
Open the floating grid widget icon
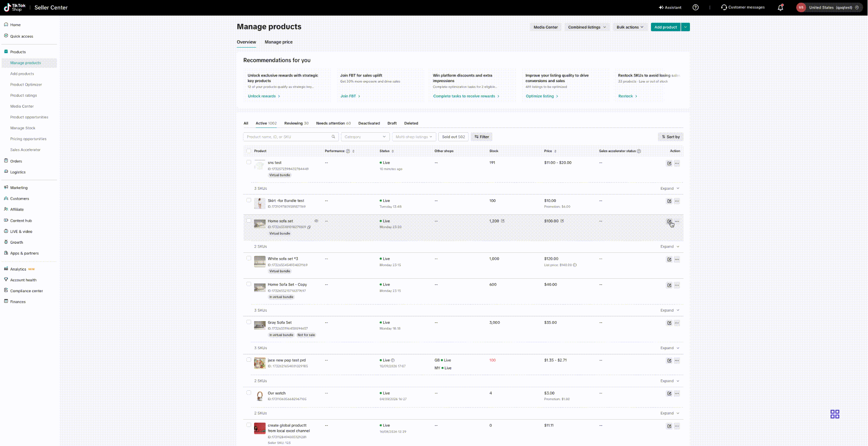tap(835, 414)
